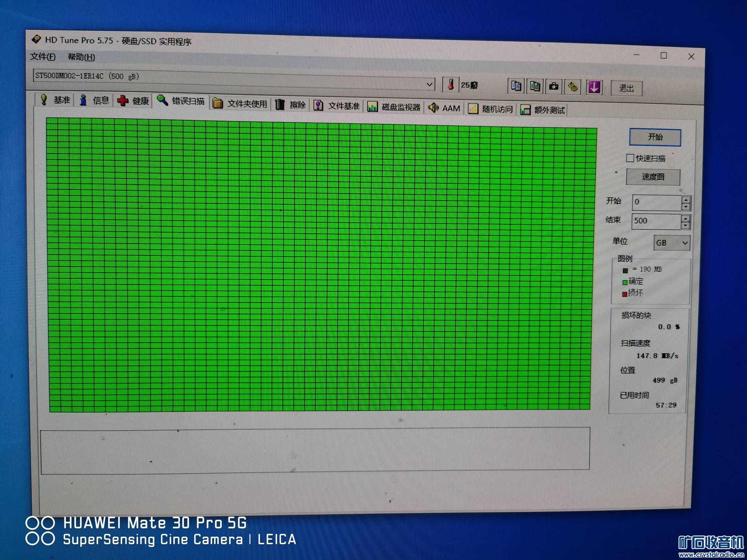Open the 文件(F) menu
The width and height of the screenshot is (747, 560).
(43, 56)
